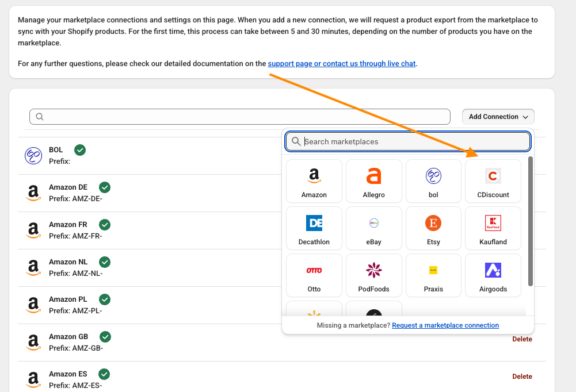Click the 'Prefix: AMZ-GB-' text

point(76,348)
